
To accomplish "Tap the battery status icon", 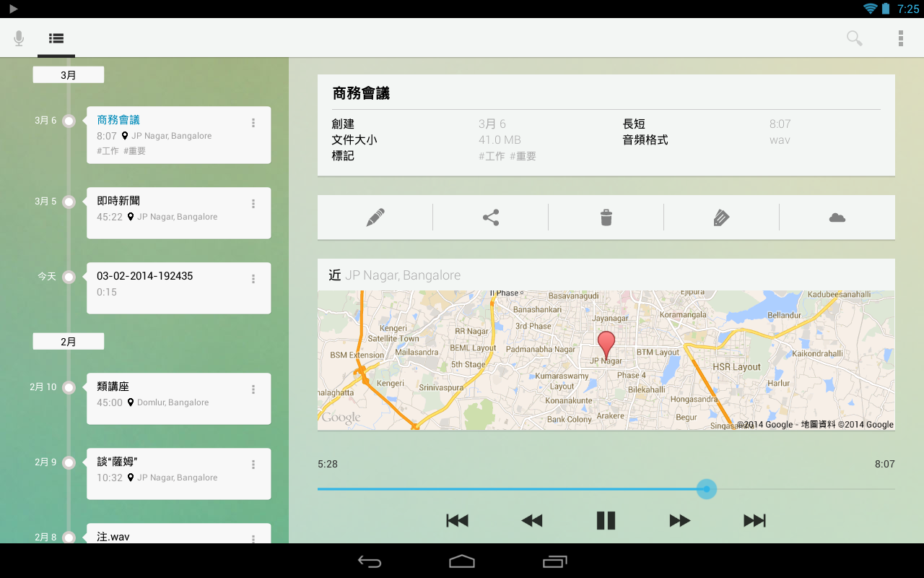I will pos(886,9).
